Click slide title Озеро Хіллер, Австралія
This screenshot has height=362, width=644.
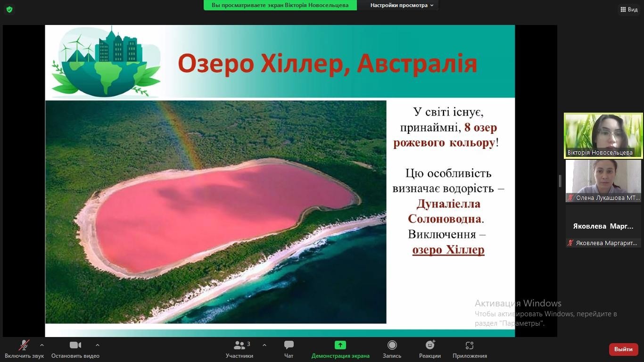coord(327,63)
